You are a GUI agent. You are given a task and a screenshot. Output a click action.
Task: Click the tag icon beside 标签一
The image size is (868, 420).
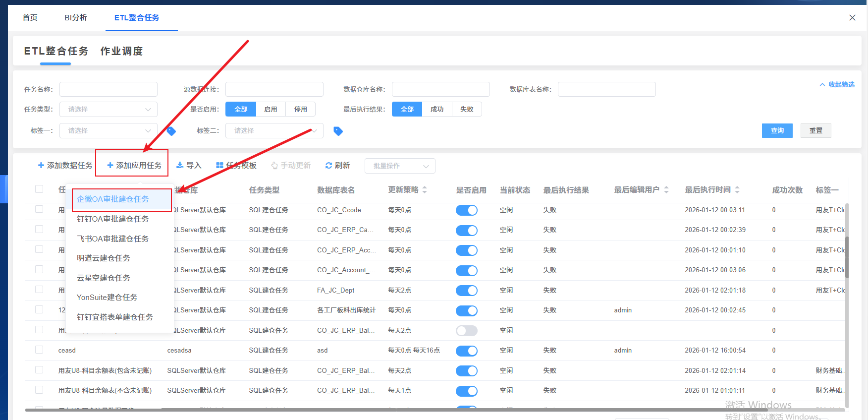171,131
